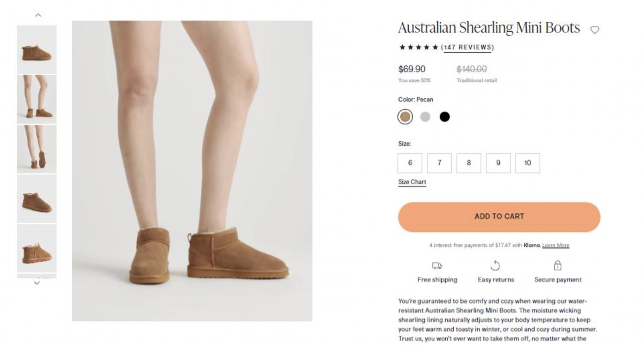Select size 6
The image size is (644, 345).
pos(410,163)
